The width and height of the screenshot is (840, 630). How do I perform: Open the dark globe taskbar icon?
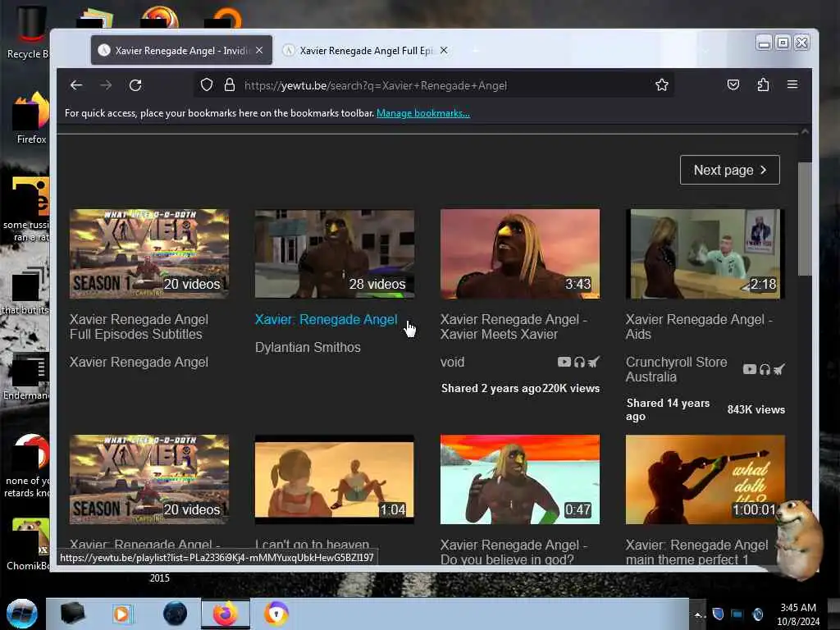click(x=176, y=614)
